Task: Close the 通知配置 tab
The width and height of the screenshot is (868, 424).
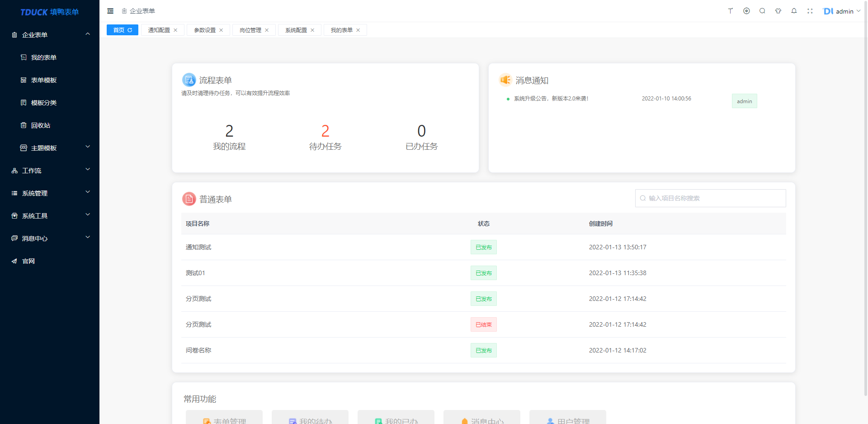Action: 175,30
